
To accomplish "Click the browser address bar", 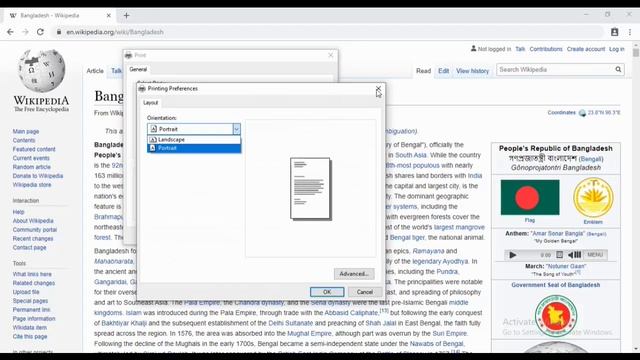I will (327, 32).
